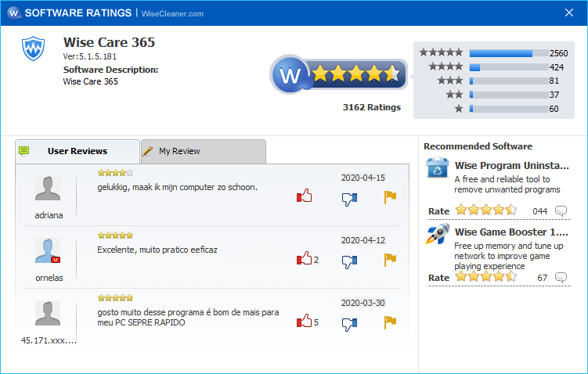Flag the 2020-03-30 review
588x374 pixels.
tap(390, 322)
